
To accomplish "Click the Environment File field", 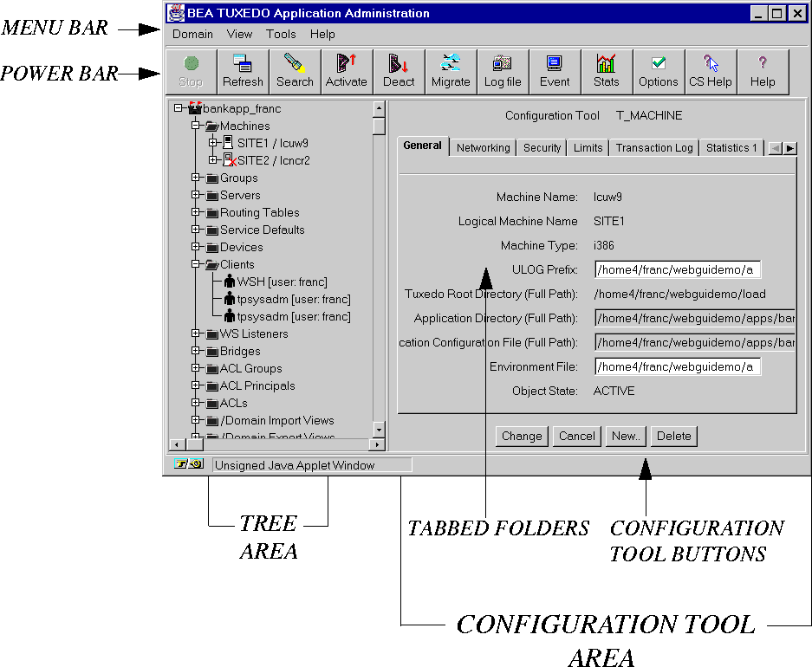I will pyautogui.click(x=678, y=367).
